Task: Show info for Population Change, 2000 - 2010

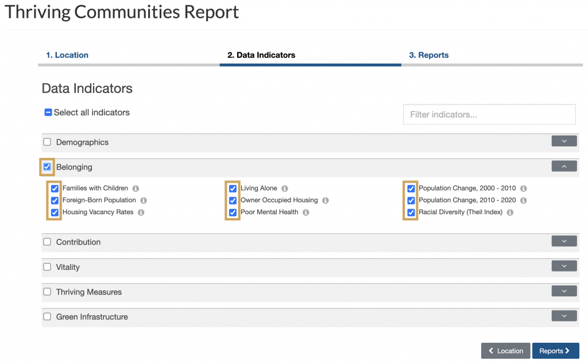Action: [x=524, y=188]
